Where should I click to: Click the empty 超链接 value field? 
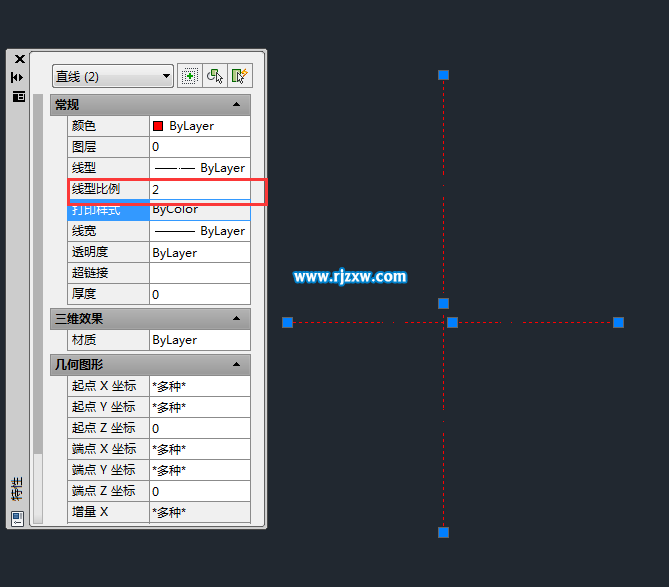tap(200, 273)
